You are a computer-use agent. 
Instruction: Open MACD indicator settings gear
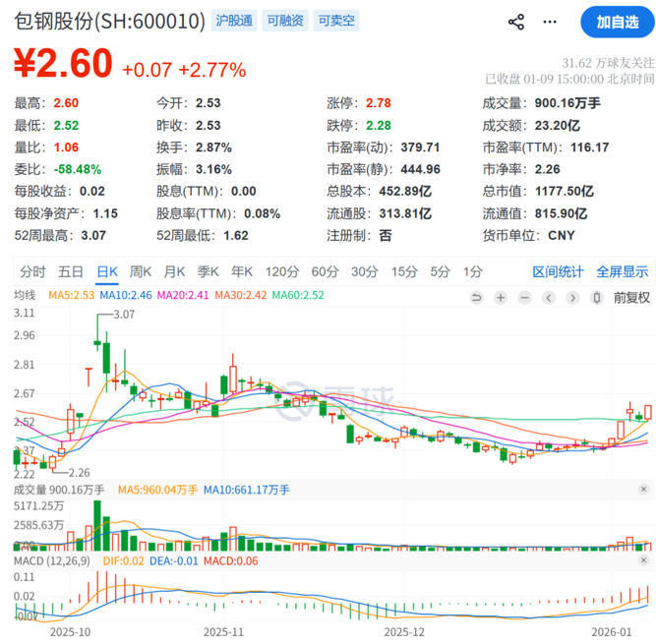643,560
